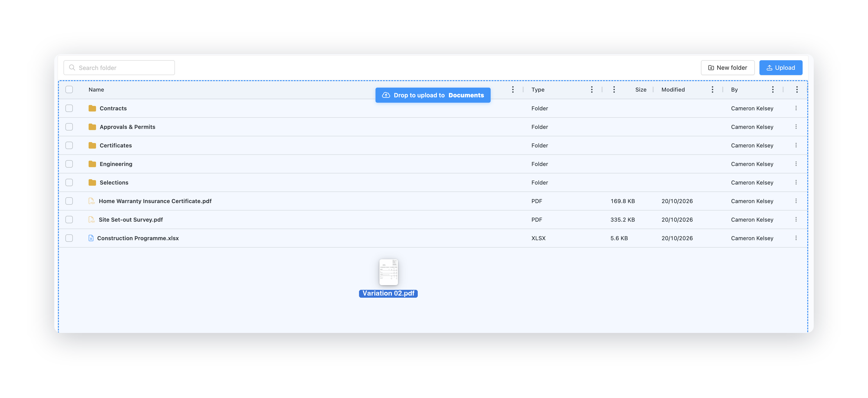Check the Engineering row checkbox
The height and width of the screenshot is (398, 868).
pos(69,164)
